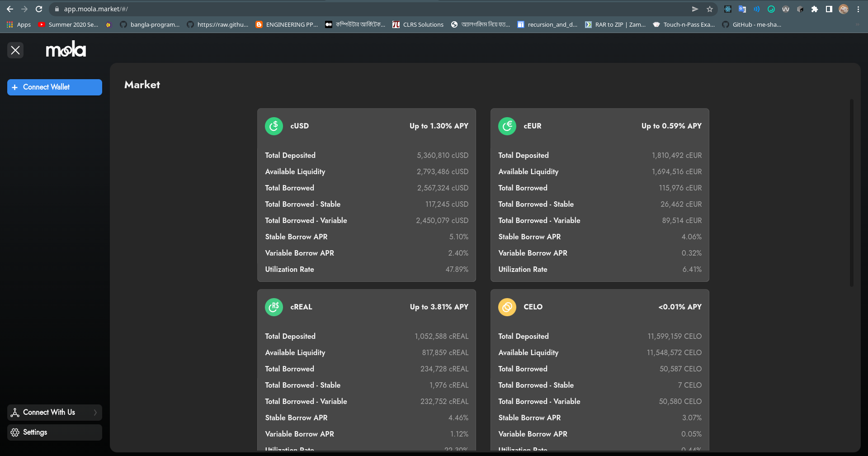Bookmark this page with the star icon
868x456 pixels.
pyautogui.click(x=709, y=9)
